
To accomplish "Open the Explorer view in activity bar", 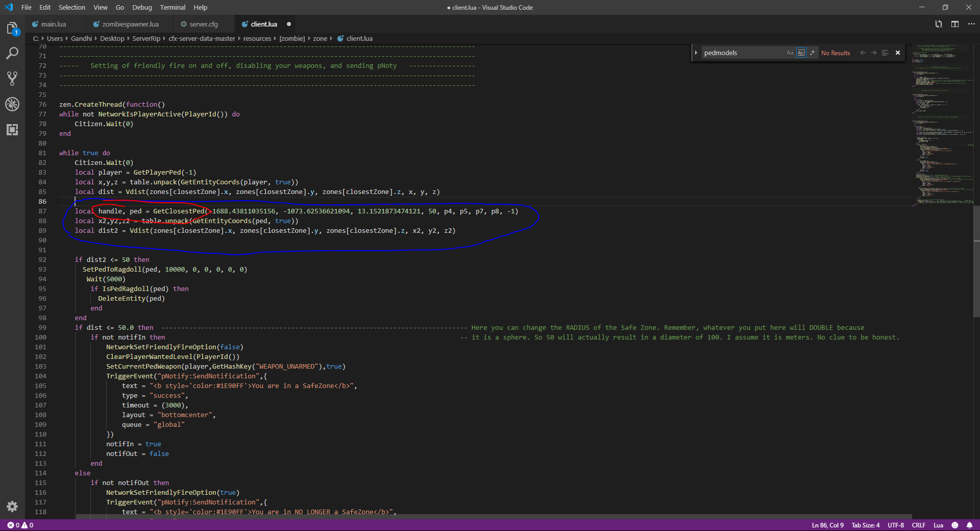I will click(x=12, y=29).
